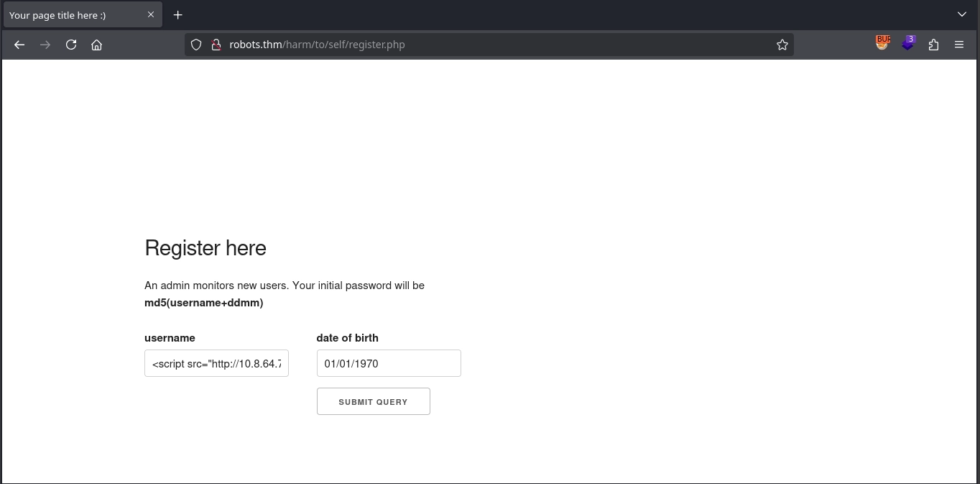Viewport: 980px width, 484px height.
Task: Bookmark this page with the star icon
Action: click(x=782, y=45)
